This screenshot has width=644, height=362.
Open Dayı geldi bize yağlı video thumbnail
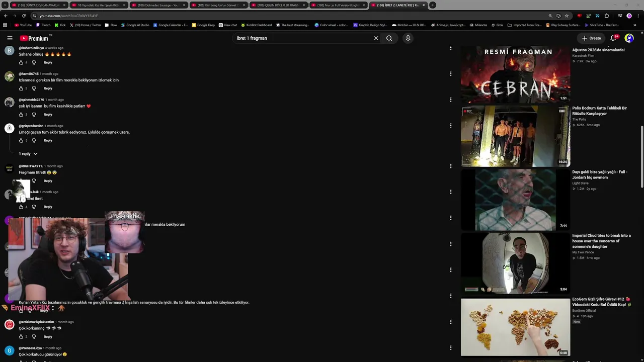click(x=516, y=200)
